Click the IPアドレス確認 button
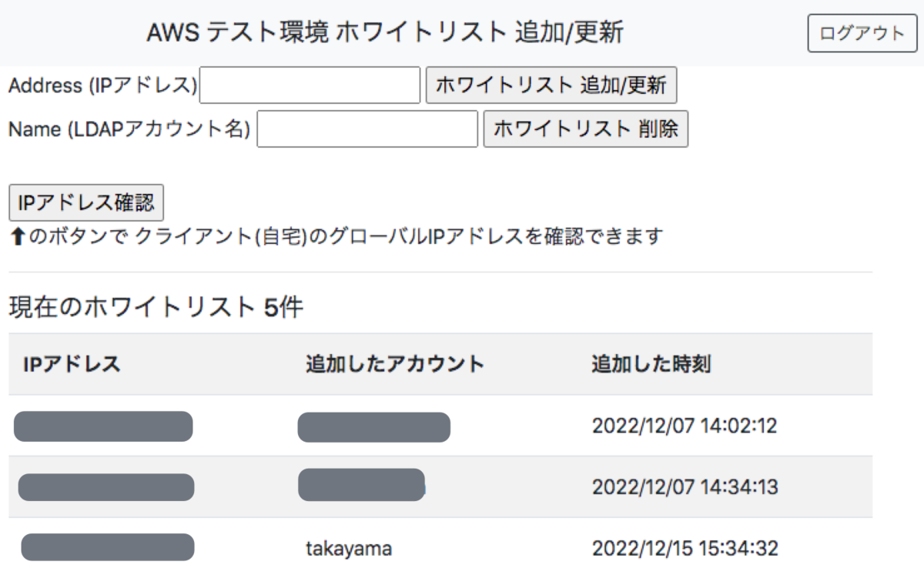The width and height of the screenshot is (924, 578). 86,202
